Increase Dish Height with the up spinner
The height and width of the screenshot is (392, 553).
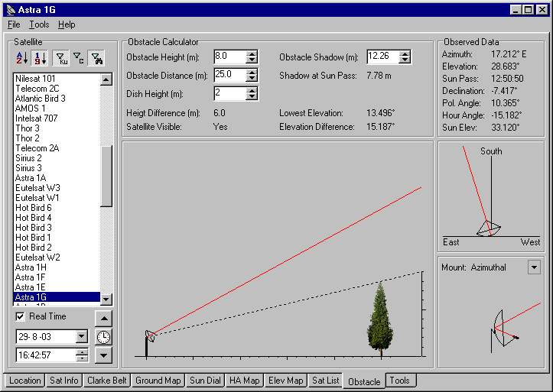coord(252,90)
